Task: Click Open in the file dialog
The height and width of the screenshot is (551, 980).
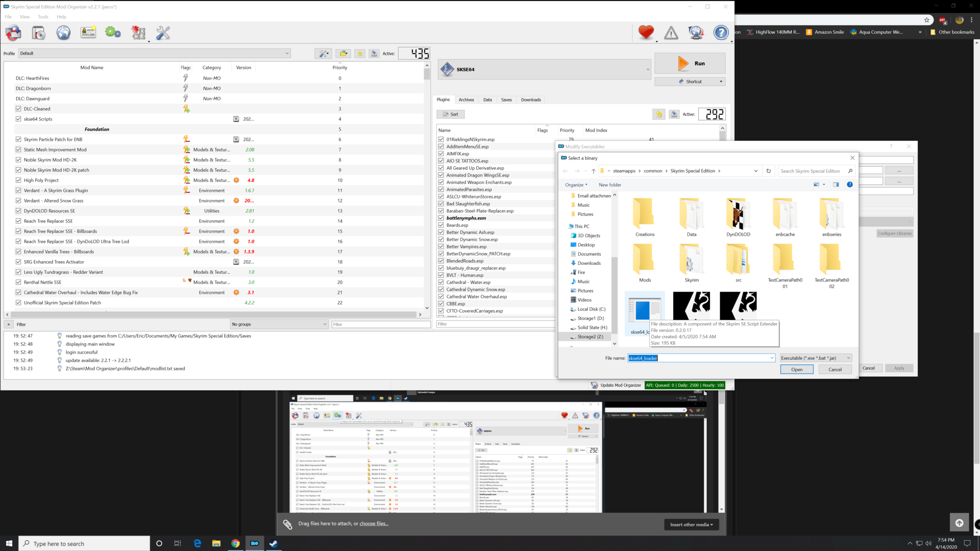Action: (x=796, y=369)
